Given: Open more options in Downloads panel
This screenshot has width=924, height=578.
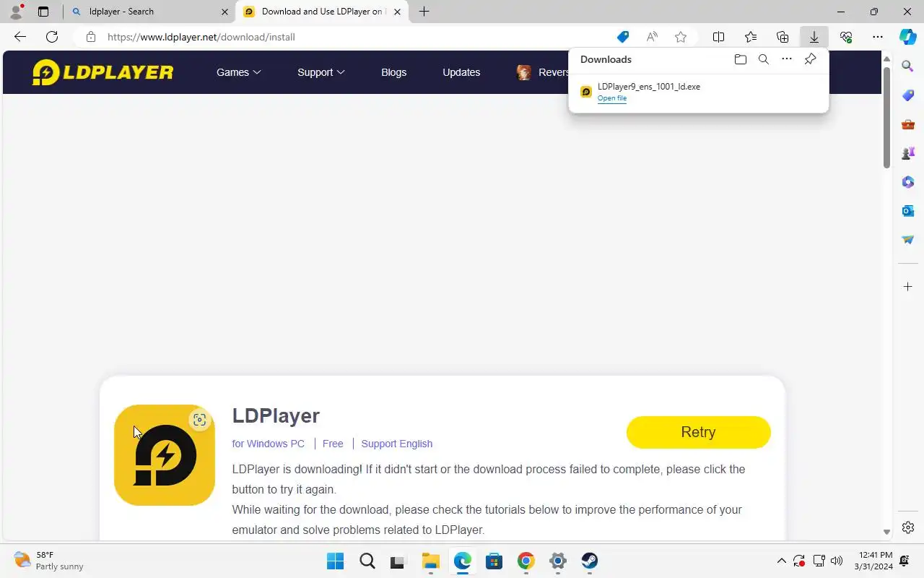Looking at the screenshot, I should point(787,59).
